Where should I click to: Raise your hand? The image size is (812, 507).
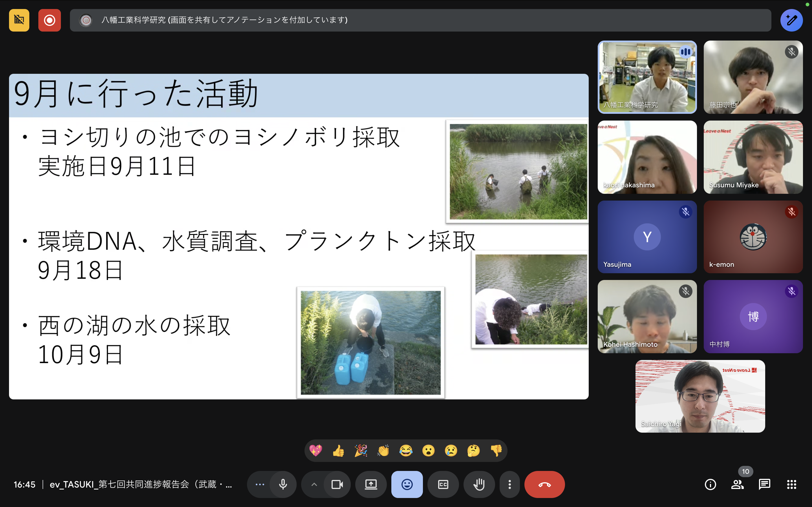click(479, 484)
